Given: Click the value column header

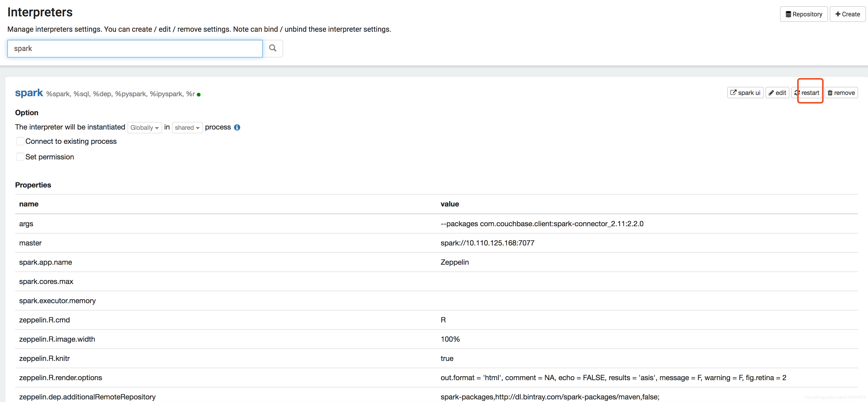Looking at the screenshot, I should coord(450,204).
